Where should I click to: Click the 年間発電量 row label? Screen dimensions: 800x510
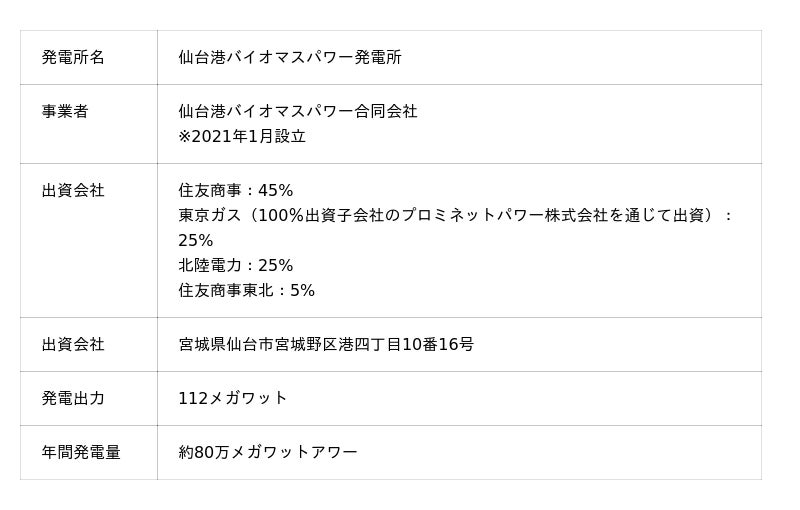(x=81, y=453)
